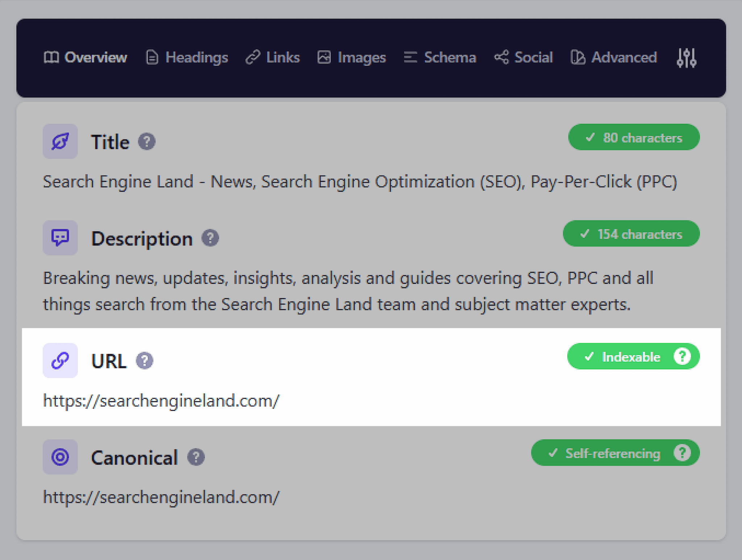Click the Breaking news description text
Screen dimensions: 742x560
click(348, 291)
